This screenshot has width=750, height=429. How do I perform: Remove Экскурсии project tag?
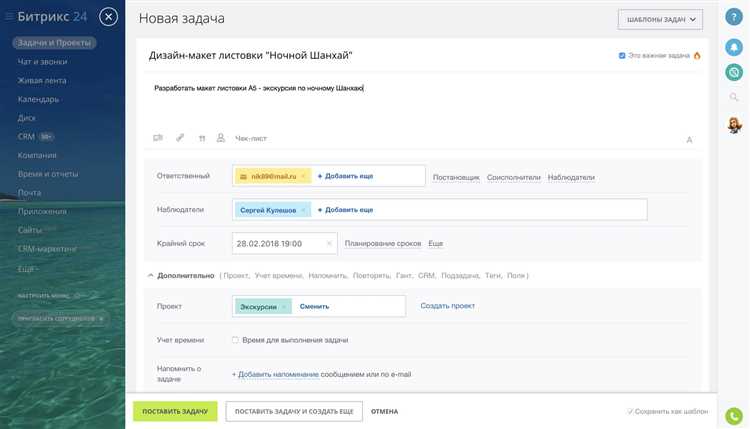pyautogui.click(x=284, y=307)
